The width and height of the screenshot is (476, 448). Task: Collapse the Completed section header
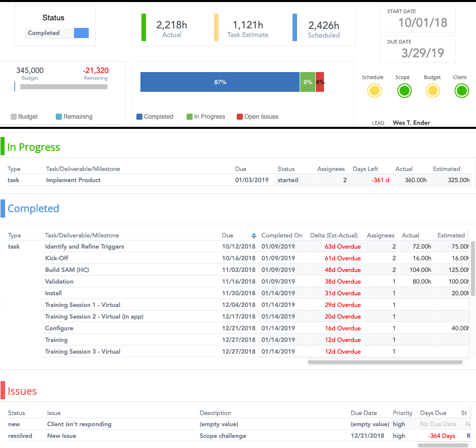pyautogui.click(x=33, y=208)
